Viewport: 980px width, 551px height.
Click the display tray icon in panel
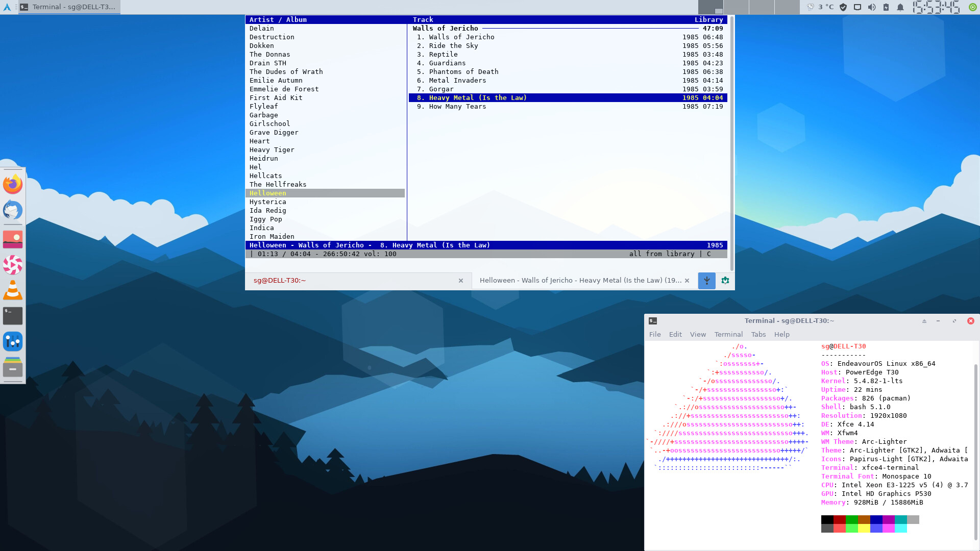[x=857, y=7]
